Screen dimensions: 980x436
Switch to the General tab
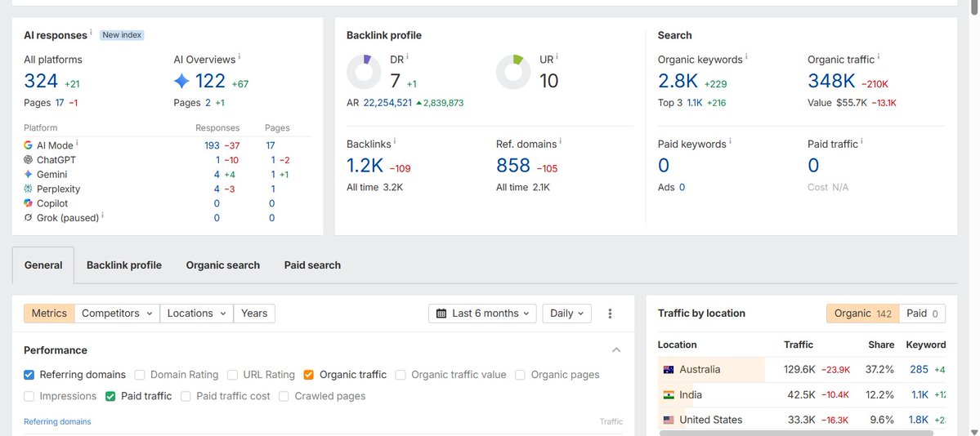click(43, 265)
